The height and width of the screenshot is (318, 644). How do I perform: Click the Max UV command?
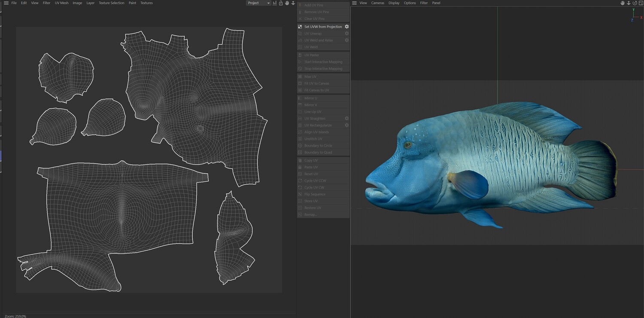323,76
